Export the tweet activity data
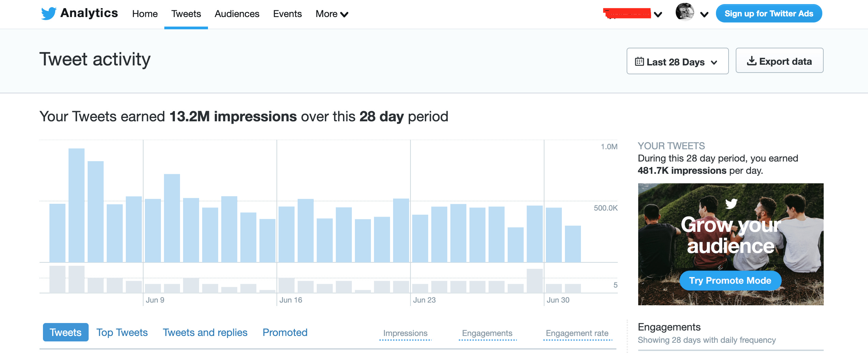The height and width of the screenshot is (353, 868). [779, 61]
